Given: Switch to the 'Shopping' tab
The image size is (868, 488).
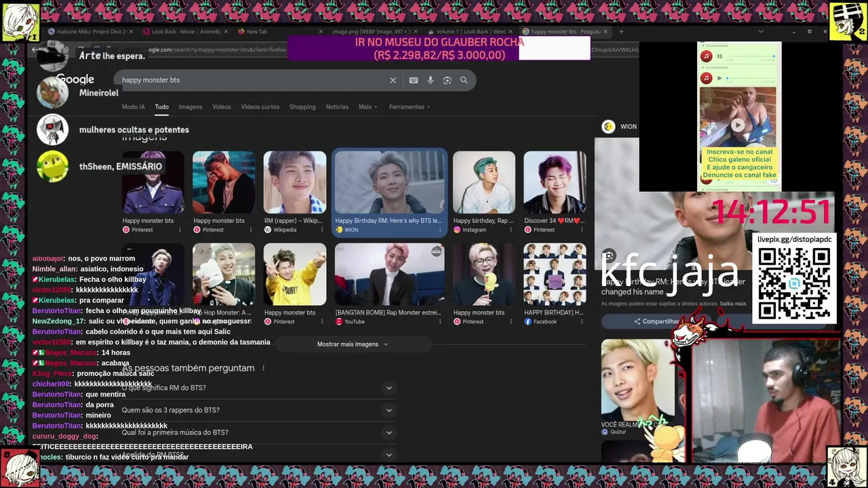Looking at the screenshot, I should coord(302,106).
